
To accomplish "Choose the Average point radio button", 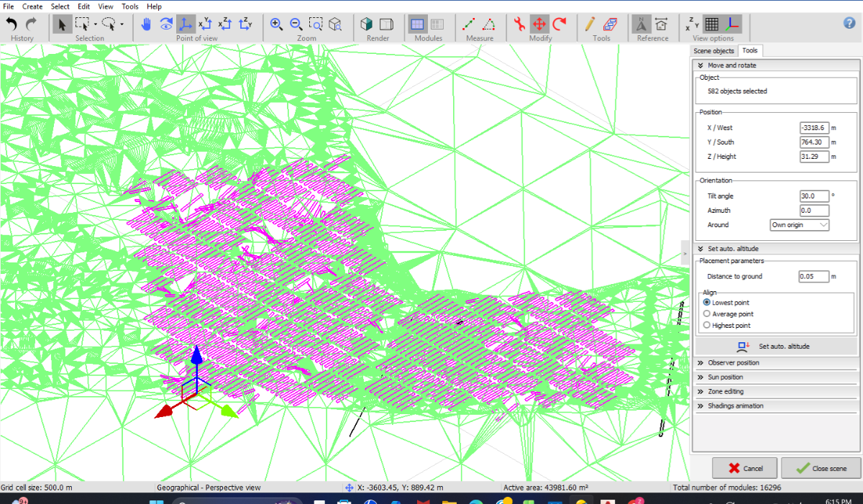I will pos(706,314).
